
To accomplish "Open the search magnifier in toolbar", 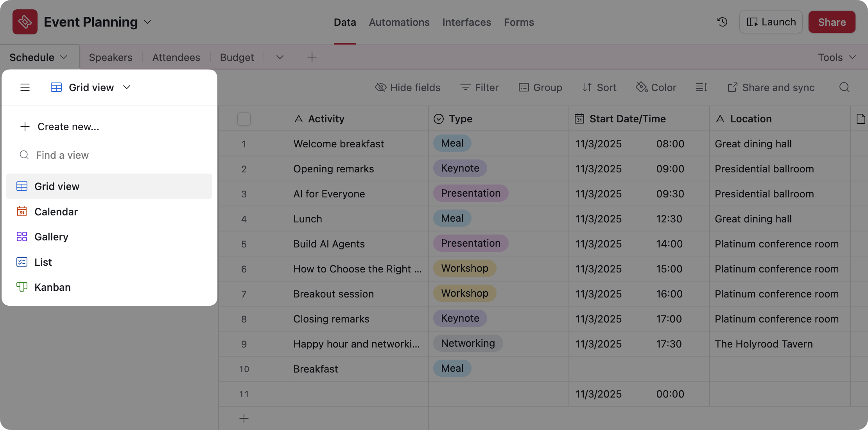I will pyautogui.click(x=844, y=87).
